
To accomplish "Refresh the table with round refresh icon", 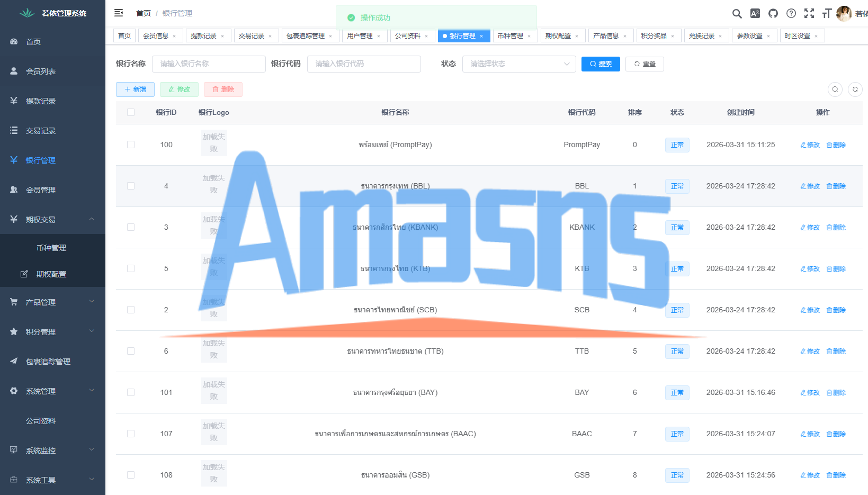I will tap(855, 89).
